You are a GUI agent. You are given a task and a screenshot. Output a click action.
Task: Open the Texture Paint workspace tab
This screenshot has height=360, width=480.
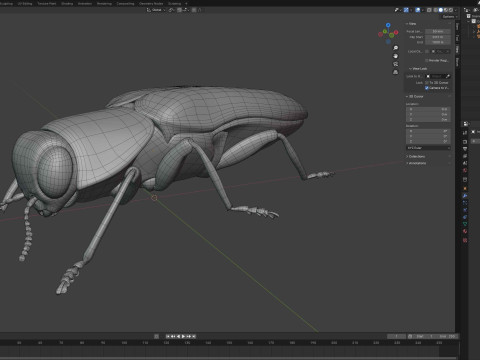pos(47,3)
